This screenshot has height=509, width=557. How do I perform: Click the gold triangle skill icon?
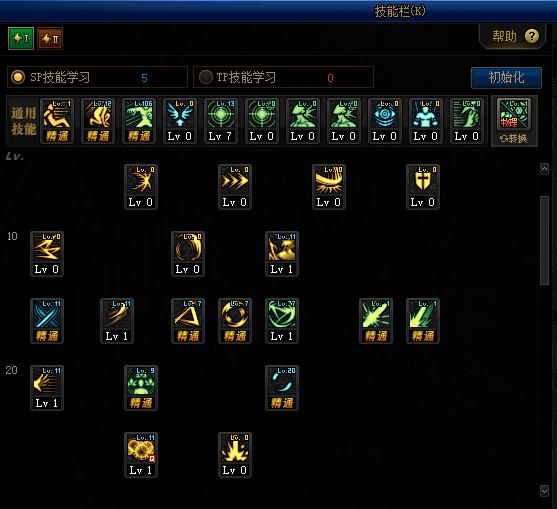(x=188, y=321)
